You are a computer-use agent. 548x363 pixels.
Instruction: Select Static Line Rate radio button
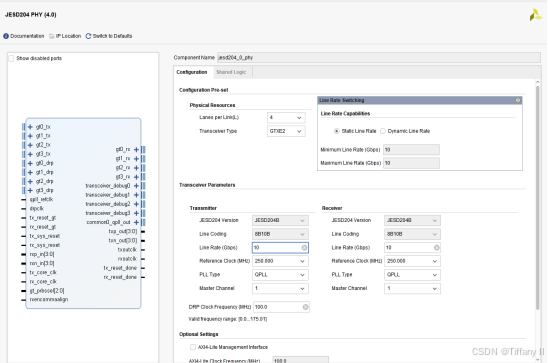point(337,131)
